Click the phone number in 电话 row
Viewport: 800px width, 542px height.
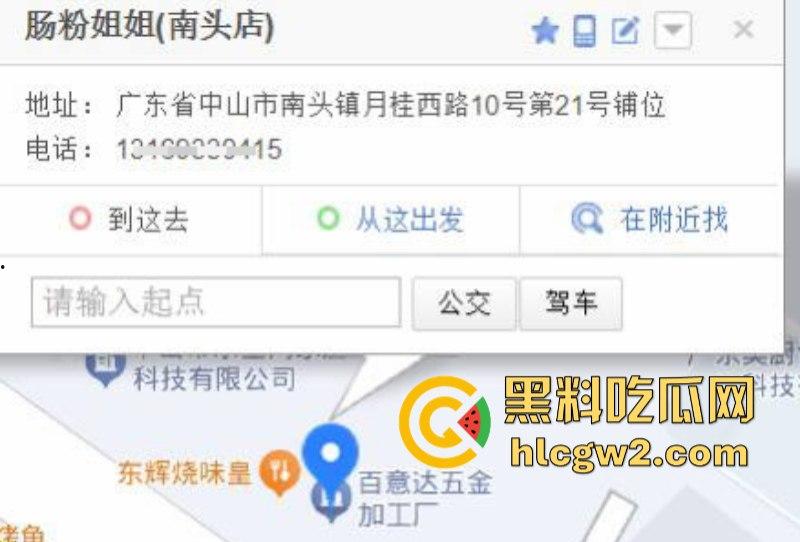coord(199,150)
